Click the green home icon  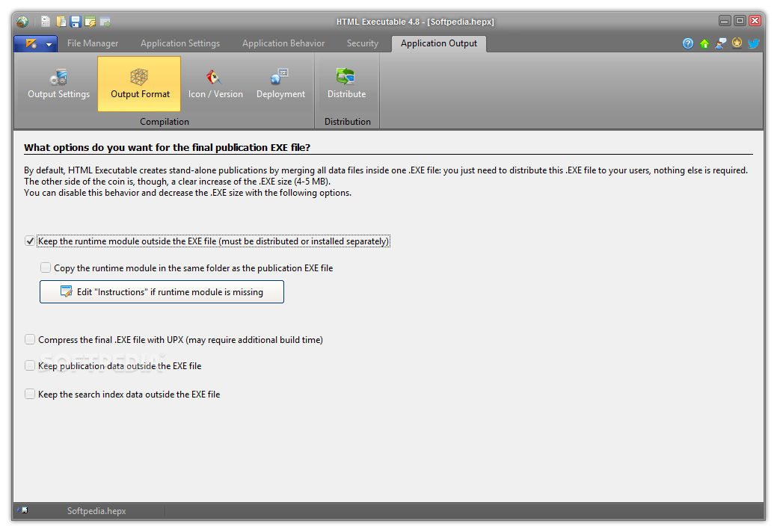pyautogui.click(x=704, y=43)
